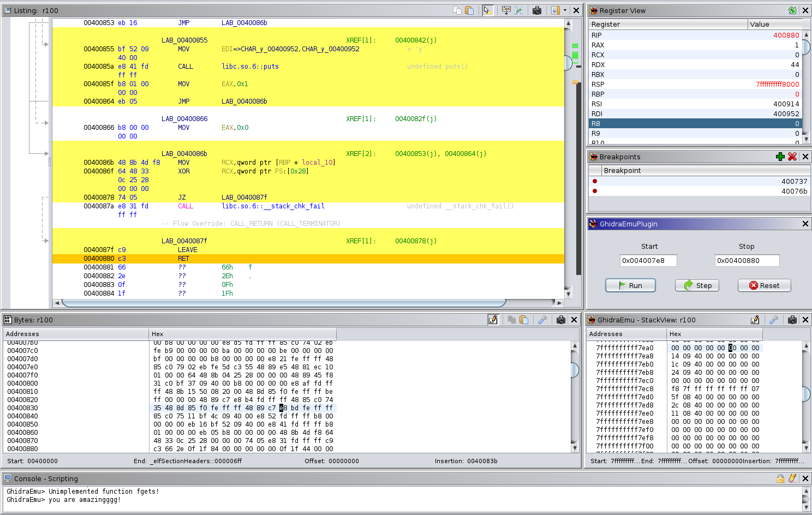Click the Paste icon in Bytes panel
Screen dimensions: 812x515
coord(524,320)
